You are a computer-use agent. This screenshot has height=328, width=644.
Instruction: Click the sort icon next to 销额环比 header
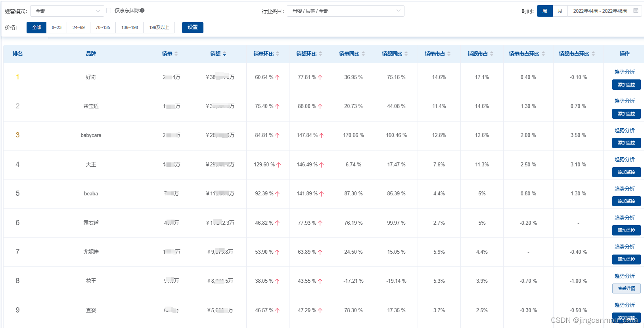[320, 54]
